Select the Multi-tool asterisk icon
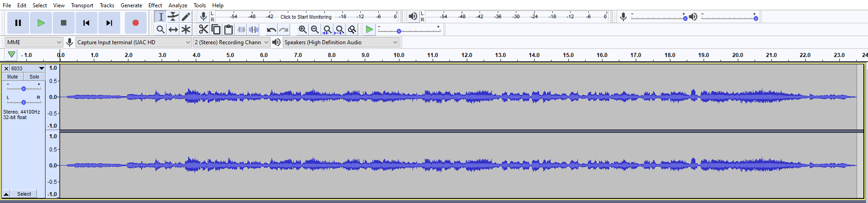The image size is (868, 203). [186, 30]
